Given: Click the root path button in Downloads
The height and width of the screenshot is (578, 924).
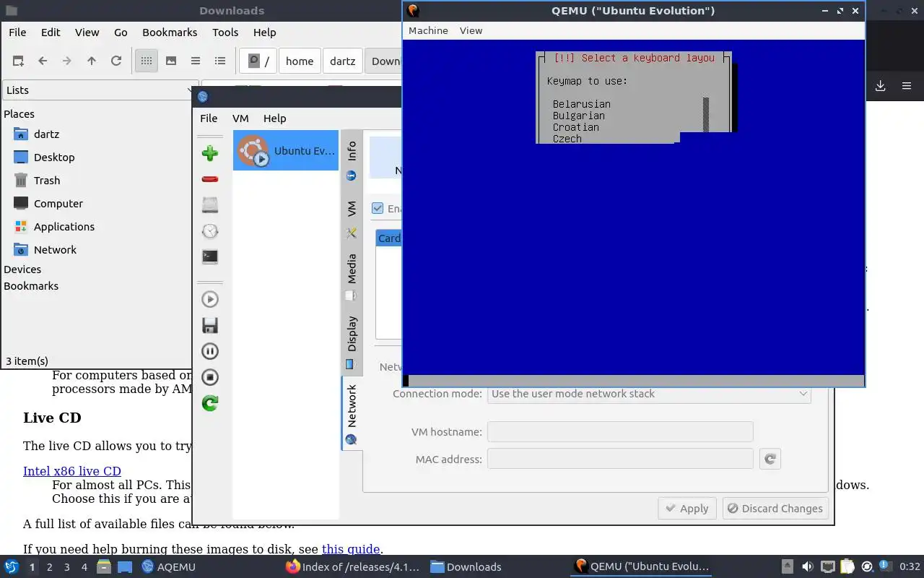Looking at the screenshot, I should point(258,61).
